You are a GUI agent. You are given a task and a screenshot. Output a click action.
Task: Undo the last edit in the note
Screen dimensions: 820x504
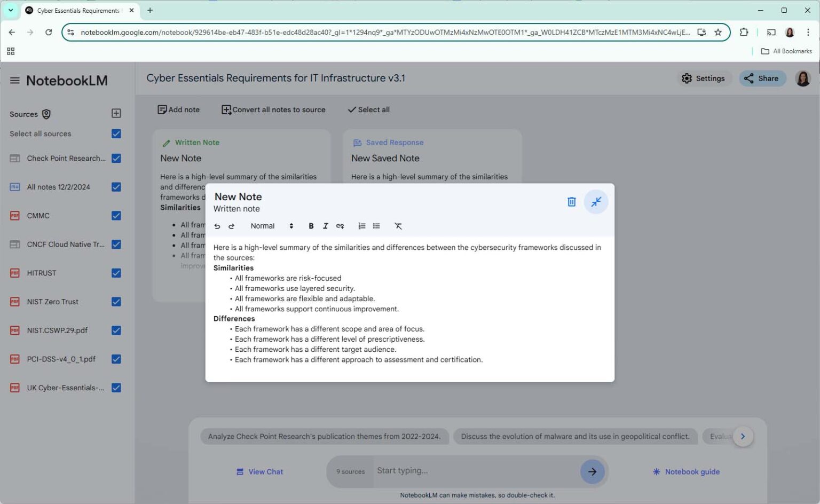[217, 226]
